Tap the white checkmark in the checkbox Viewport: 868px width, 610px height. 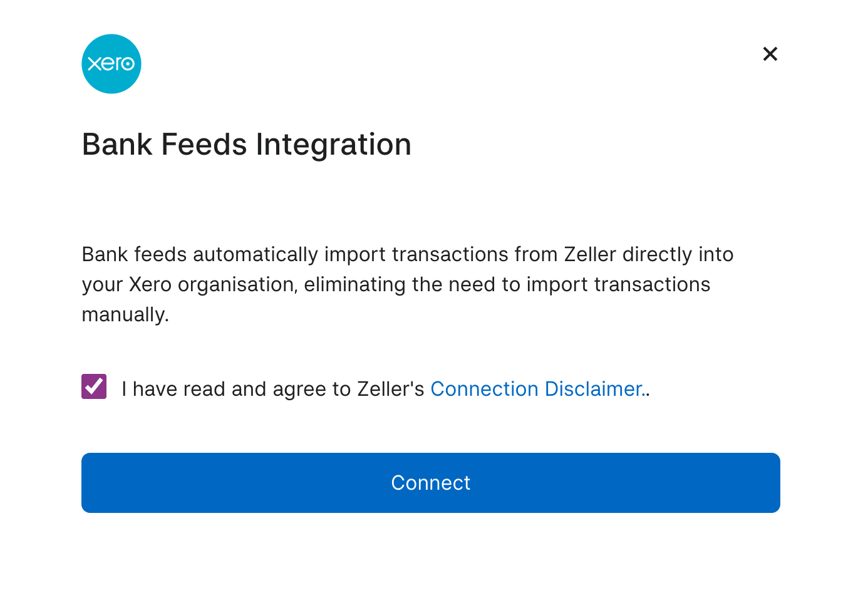pos(94,386)
